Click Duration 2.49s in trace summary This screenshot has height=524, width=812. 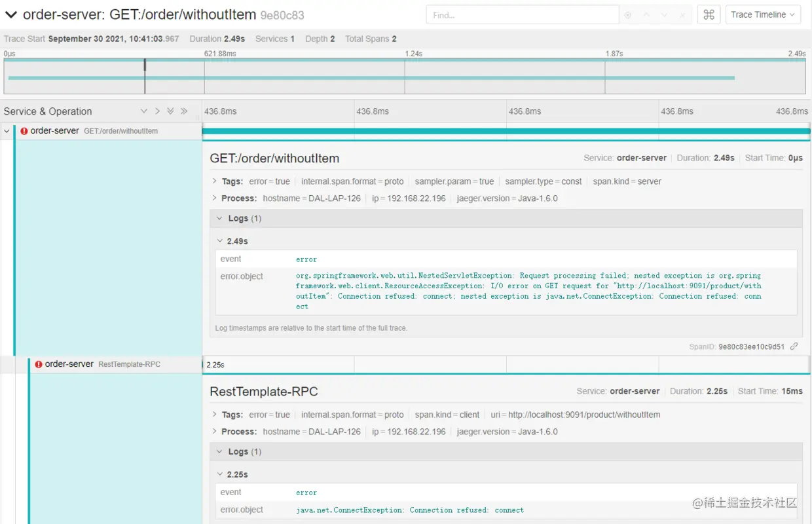click(217, 39)
